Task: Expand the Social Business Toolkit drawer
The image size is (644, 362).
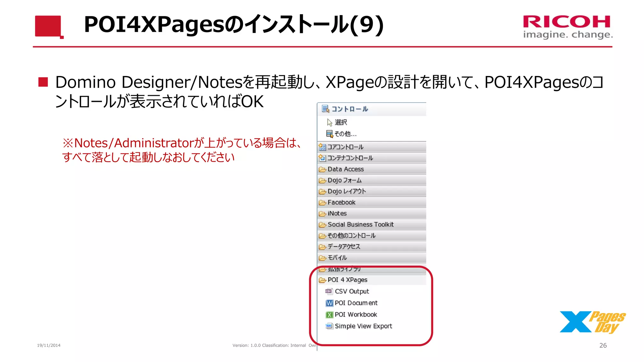Action: (x=372, y=224)
